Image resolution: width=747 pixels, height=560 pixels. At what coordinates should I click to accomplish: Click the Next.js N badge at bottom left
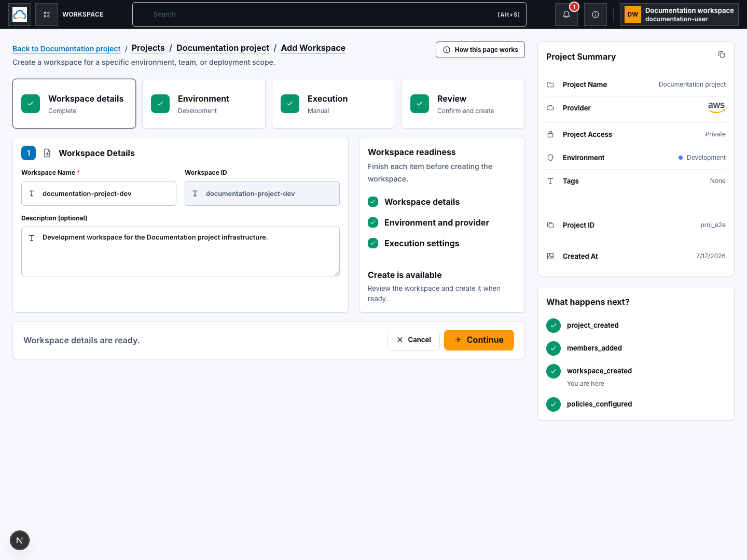20,540
